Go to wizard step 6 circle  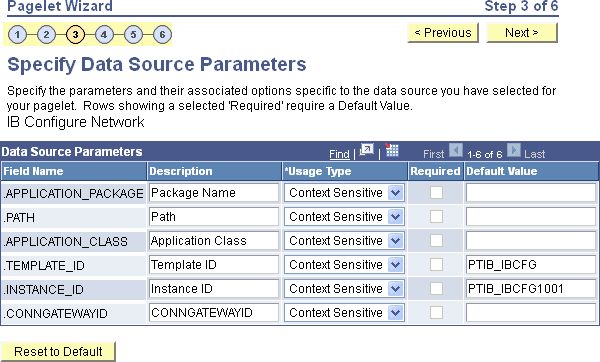tap(162, 35)
